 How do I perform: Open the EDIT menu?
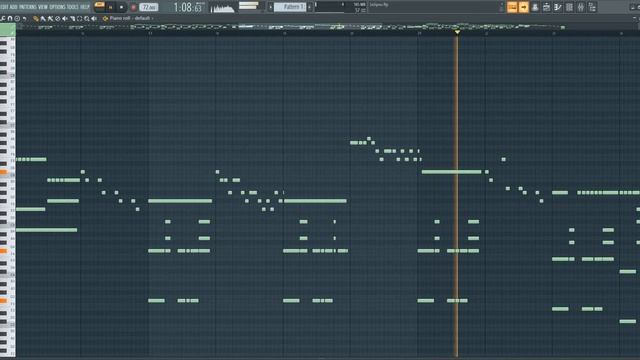tap(4, 7)
